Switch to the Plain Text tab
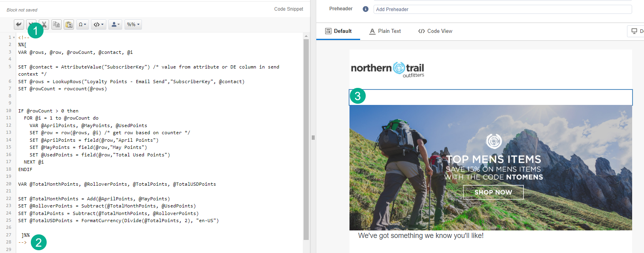 point(385,31)
